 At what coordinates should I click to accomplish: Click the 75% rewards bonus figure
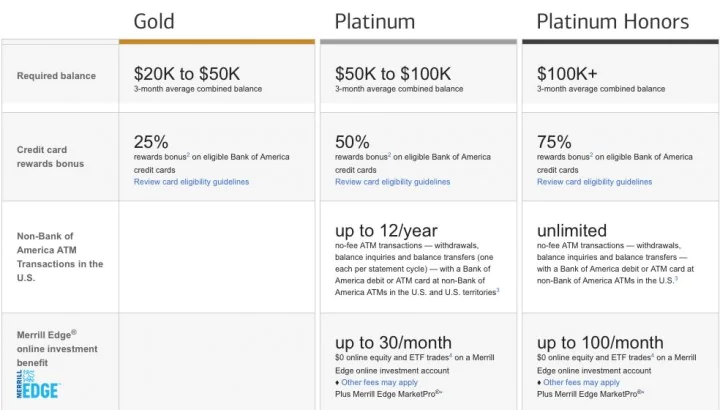coord(554,141)
